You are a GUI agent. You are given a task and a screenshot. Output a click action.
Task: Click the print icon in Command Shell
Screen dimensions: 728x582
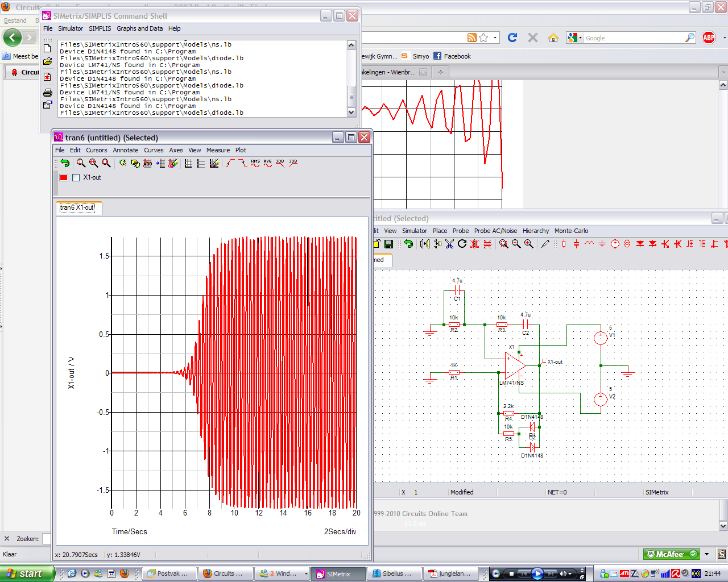coord(48,92)
